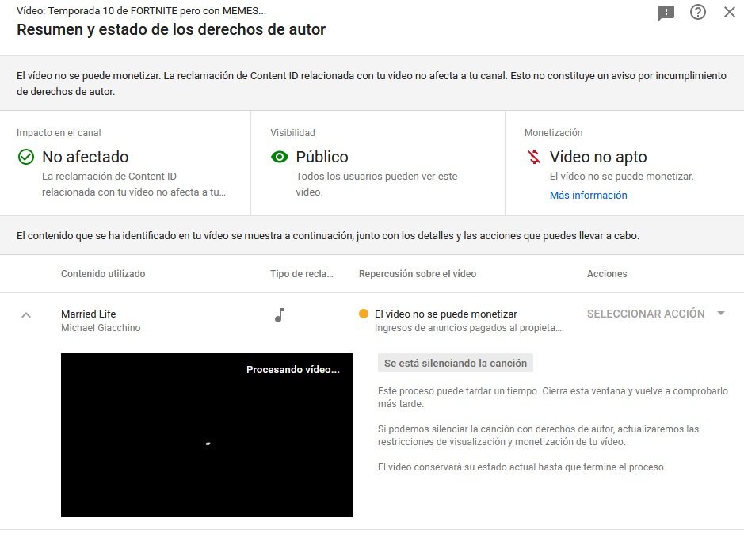The width and height of the screenshot is (744, 560).
Task: Click La reclamación de Content ID description
Action: [x=134, y=184]
